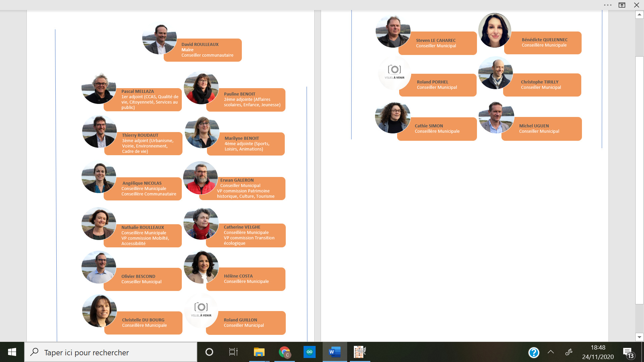Select David ROULLEAUX's portrait photo
The width and height of the screenshot is (644, 362).
(x=159, y=38)
